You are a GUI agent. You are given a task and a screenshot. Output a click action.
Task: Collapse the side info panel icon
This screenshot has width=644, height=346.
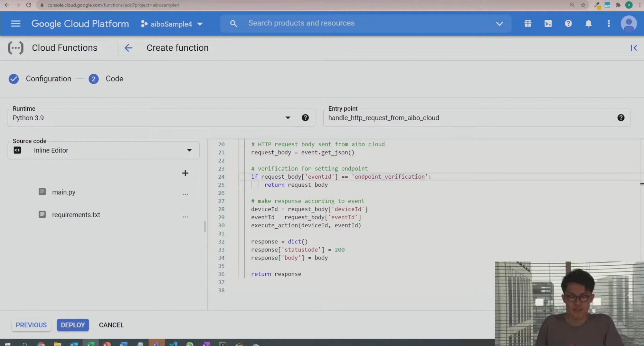tap(634, 48)
